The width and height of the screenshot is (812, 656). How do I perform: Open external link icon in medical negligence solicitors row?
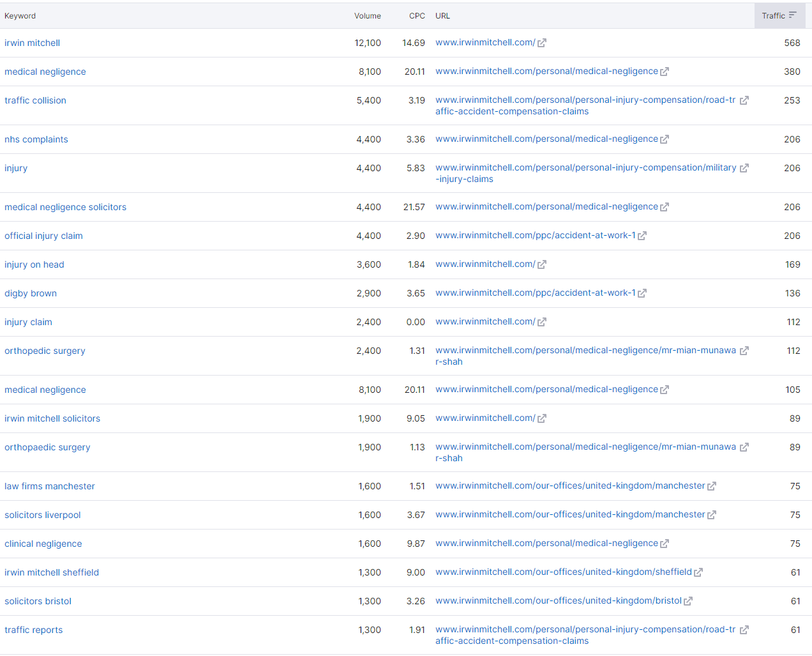pyautogui.click(x=664, y=207)
